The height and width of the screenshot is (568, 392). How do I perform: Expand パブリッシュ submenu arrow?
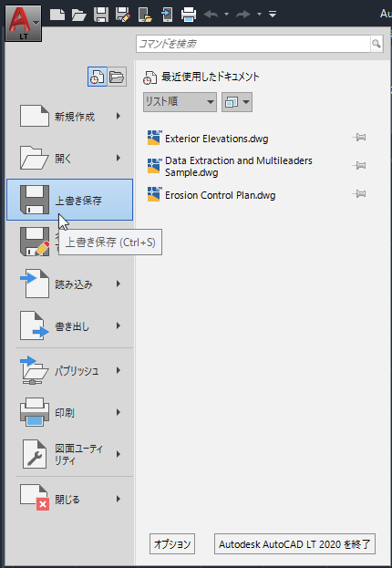[119, 370]
